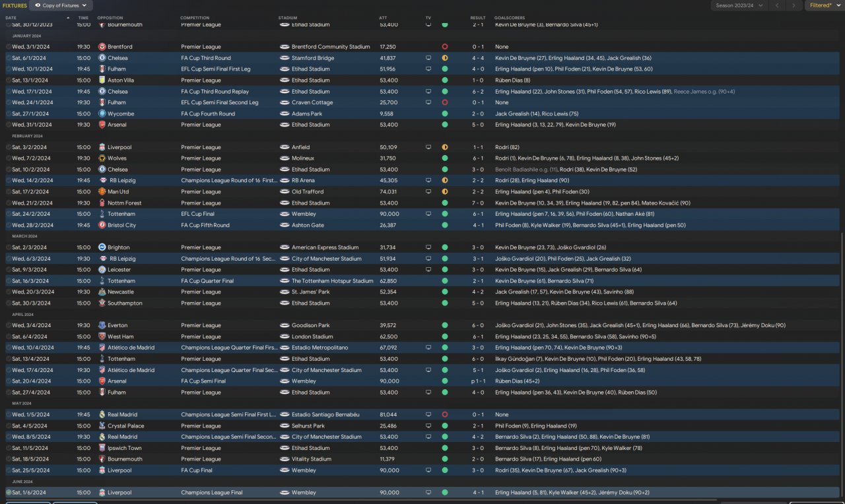The image size is (845, 504).
Task: Tick the selection circle for Sat, 27/4/2024
Action: (x=9, y=392)
